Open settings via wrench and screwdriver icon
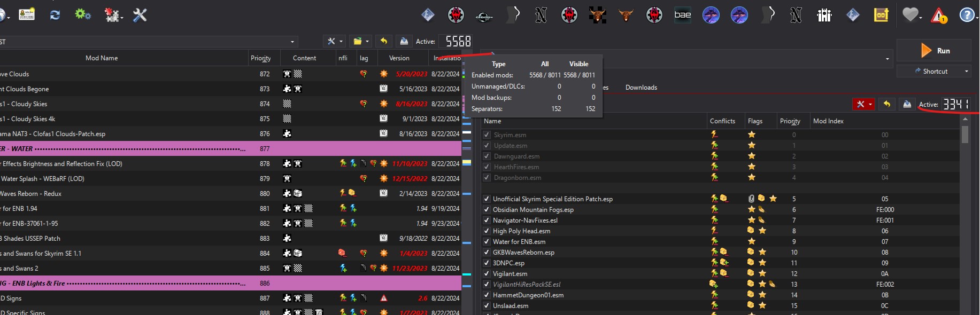The height and width of the screenshot is (315, 980). (x=140, y=15)
